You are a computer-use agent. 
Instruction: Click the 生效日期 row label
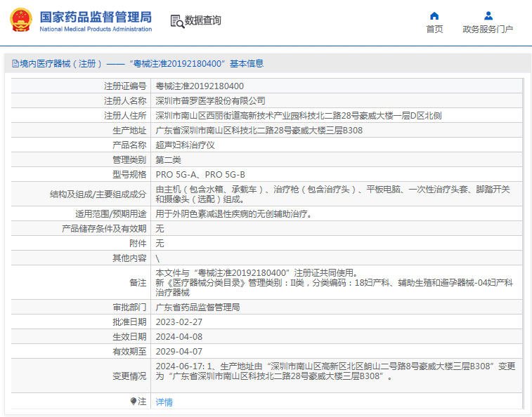(129, 337)
